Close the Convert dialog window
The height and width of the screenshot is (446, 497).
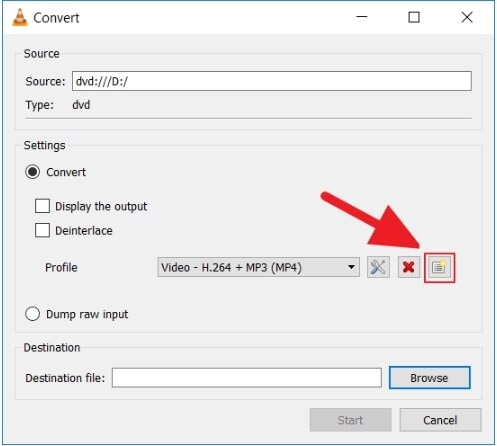(x=467, y=17)
